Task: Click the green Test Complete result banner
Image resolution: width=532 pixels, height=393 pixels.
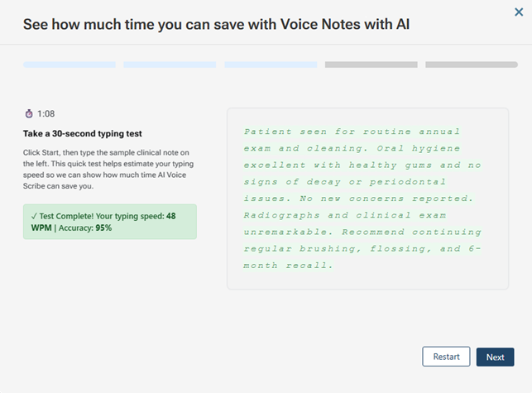Action: (x=110, y=222)
